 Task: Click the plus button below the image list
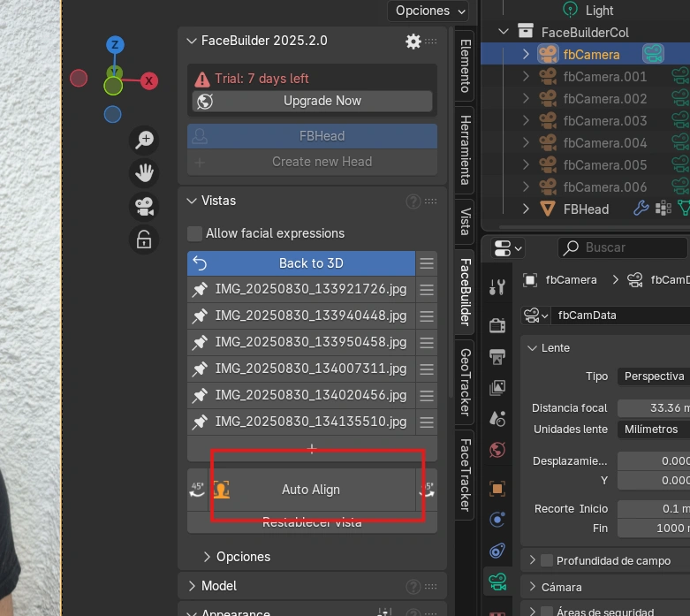pyautogui.click(x=312, y=449)
